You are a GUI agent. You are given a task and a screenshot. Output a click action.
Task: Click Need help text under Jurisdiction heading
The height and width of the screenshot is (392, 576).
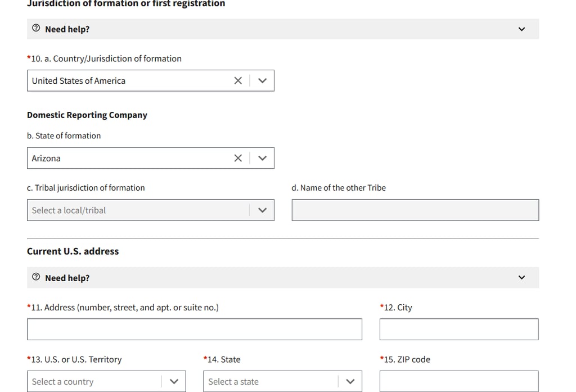click(x=67, y=29)
